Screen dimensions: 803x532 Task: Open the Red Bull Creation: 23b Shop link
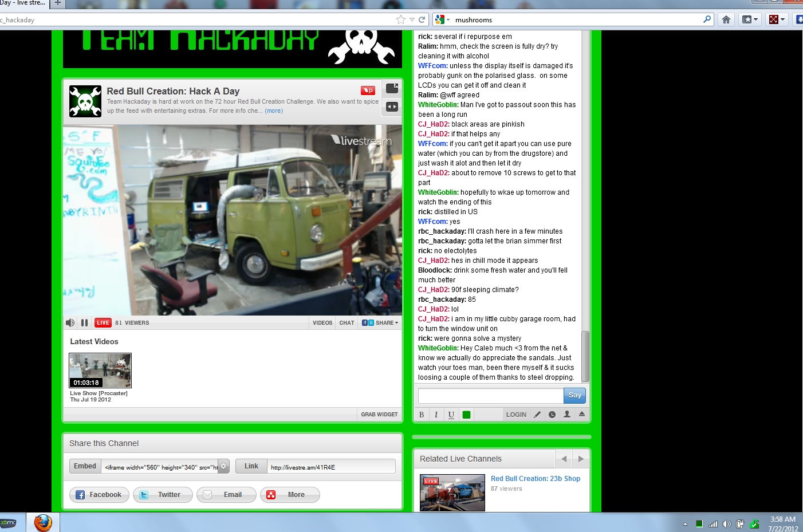[x=535, y=479]
